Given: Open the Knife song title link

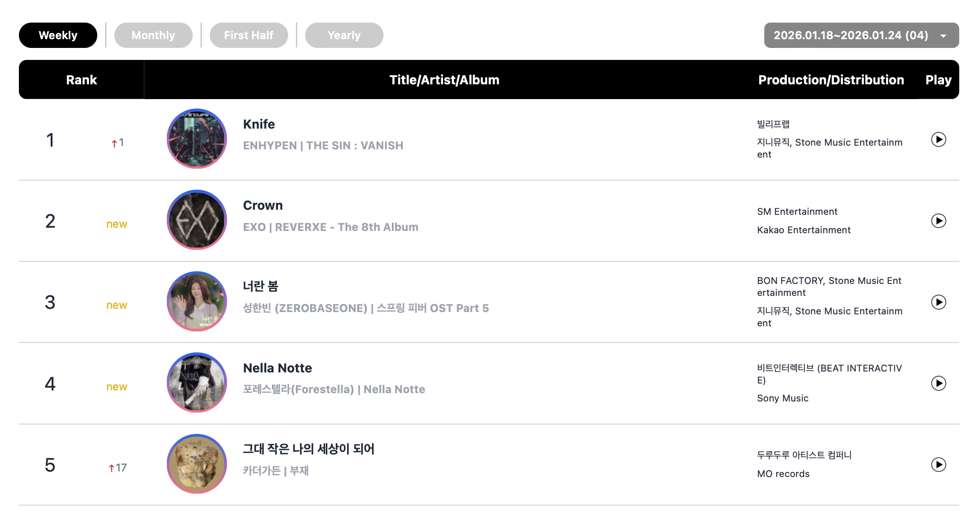Looking at the screenshot, I should 259,124.
